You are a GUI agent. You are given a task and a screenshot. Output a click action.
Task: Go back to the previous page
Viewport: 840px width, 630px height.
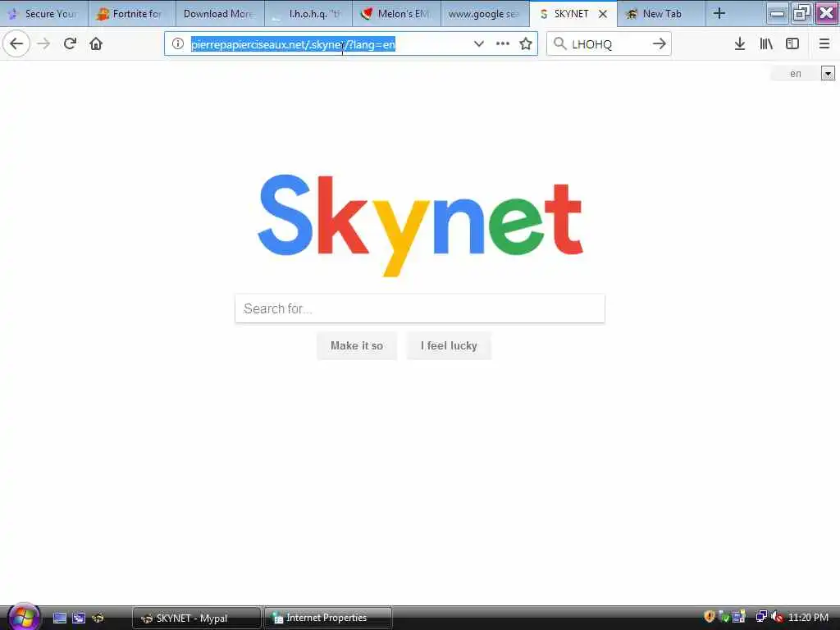[16, 43]
